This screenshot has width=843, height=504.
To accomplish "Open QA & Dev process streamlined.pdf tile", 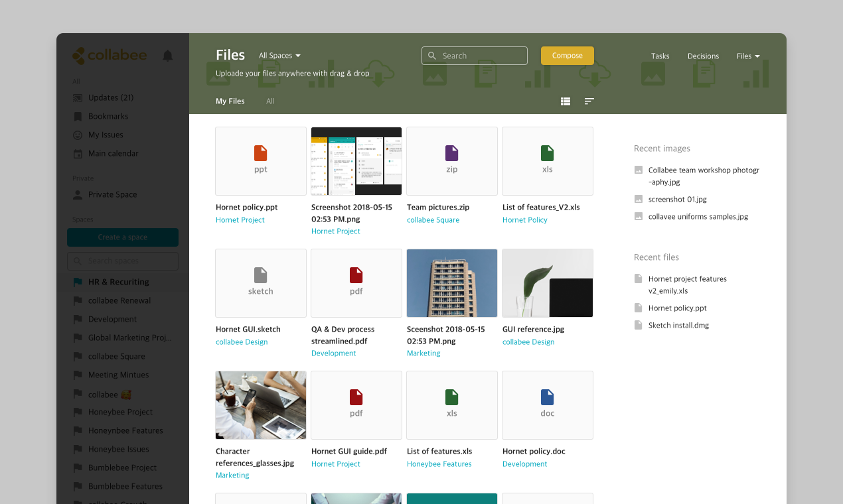I will [356, 283].
